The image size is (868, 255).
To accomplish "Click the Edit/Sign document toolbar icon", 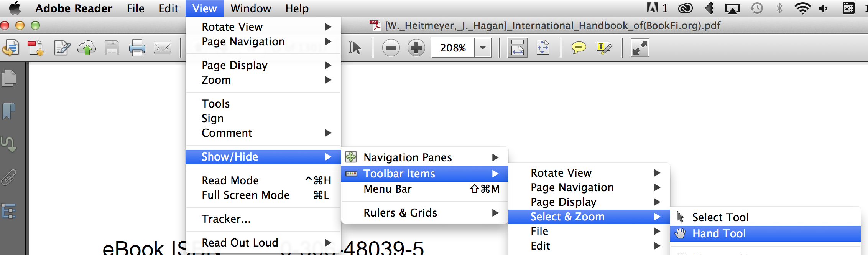I will (x=62, y=48).
